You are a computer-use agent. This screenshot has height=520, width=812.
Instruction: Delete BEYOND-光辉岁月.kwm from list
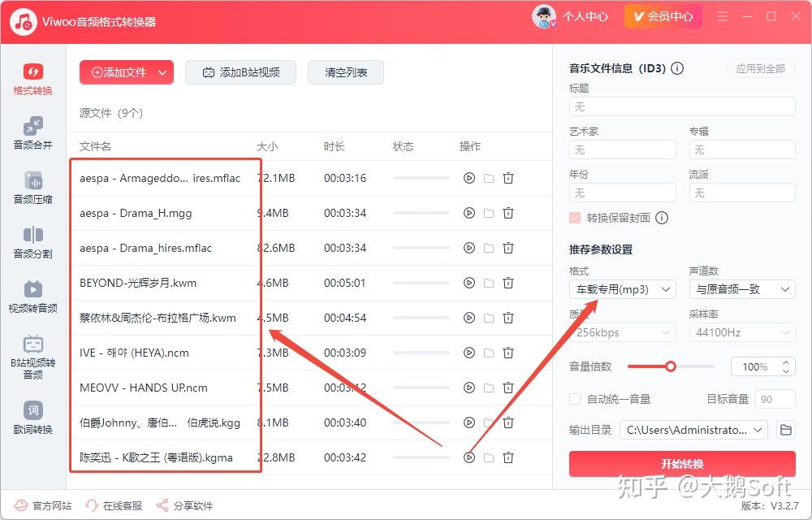pos(508,283)
